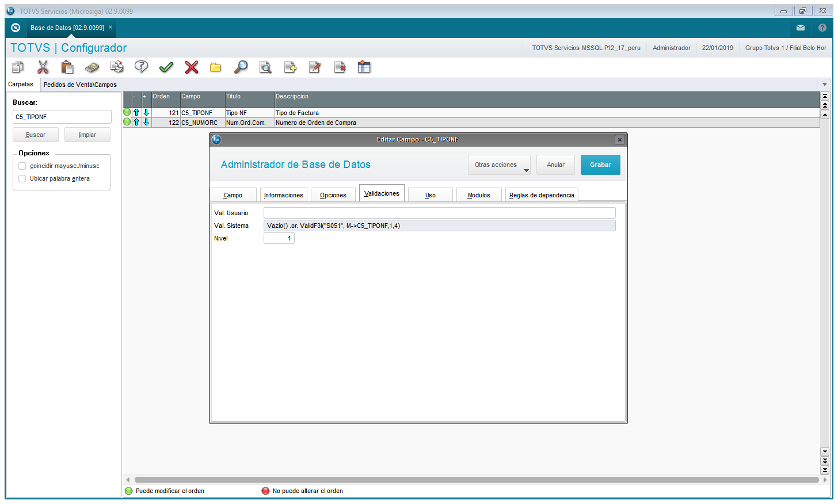The image size is (838, 504).
Task: Click the delete record icon
Action: [x=340, y=67]
